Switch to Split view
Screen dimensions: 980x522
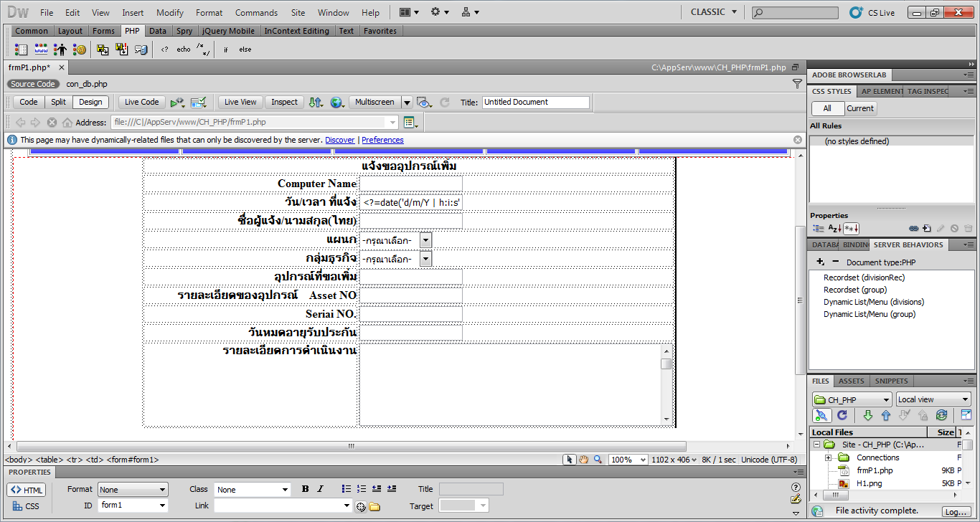(59, 103)
